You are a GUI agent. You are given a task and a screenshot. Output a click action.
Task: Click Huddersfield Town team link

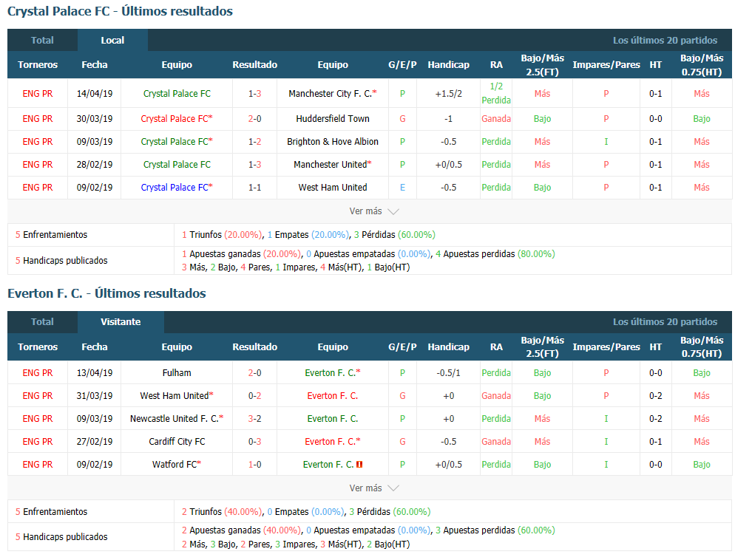332,119
